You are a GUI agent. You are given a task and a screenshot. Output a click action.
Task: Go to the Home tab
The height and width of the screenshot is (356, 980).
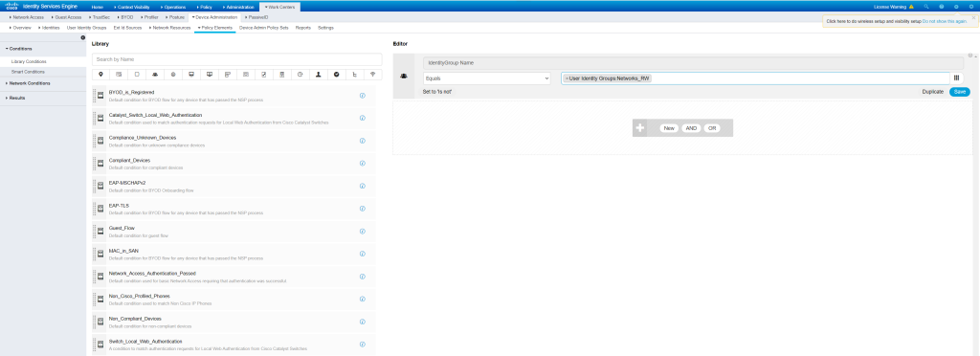click(97, 7)
